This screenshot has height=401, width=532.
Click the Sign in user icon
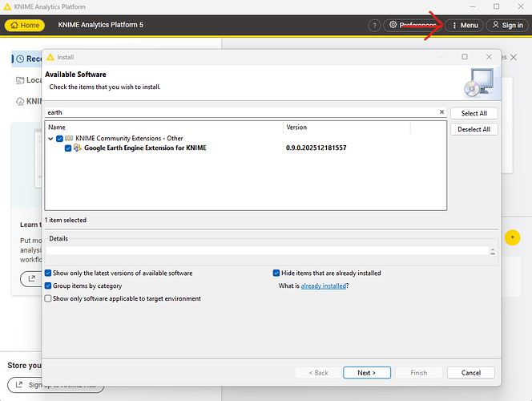(x=507, y=25)
